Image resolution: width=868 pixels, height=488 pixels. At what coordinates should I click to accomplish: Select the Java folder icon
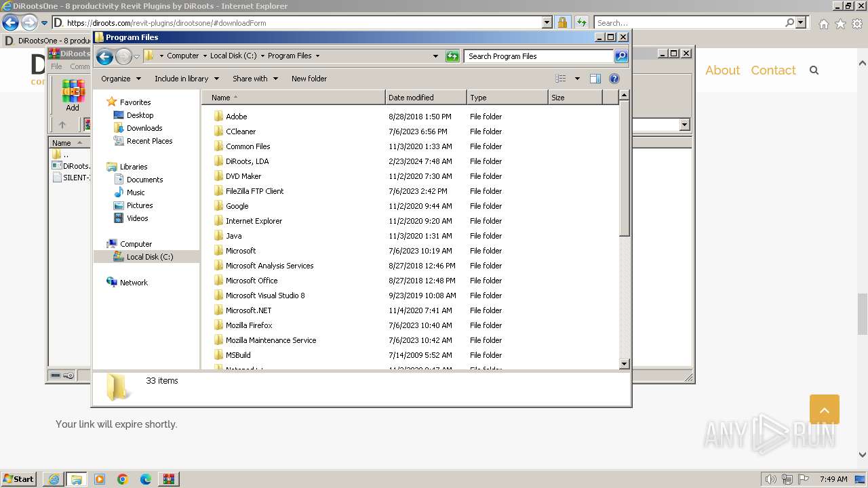[218, 236]
